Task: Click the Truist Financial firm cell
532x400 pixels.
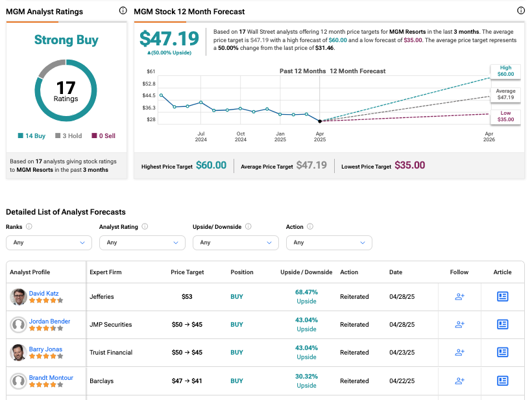Action: pos(111,352)
